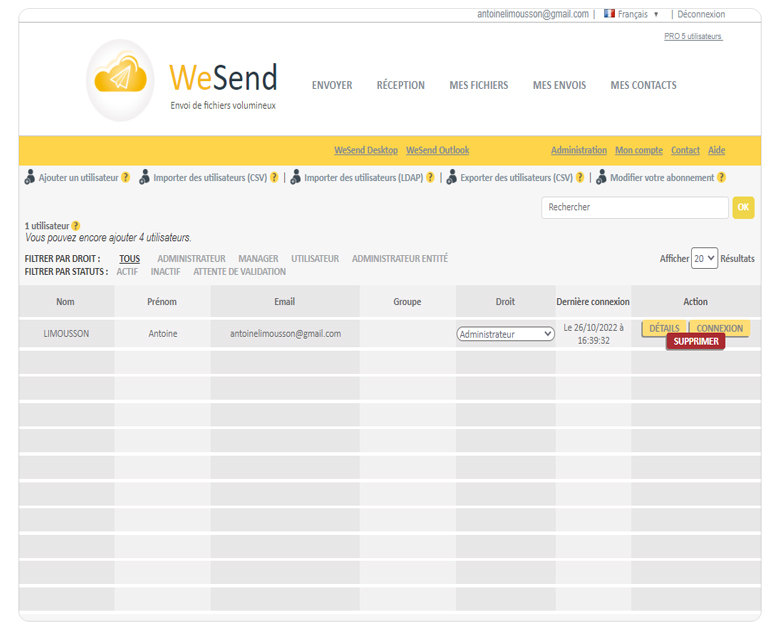780x630 pixels.
Task: Open the MES ENVOIS menu
Action: point(559,85)
